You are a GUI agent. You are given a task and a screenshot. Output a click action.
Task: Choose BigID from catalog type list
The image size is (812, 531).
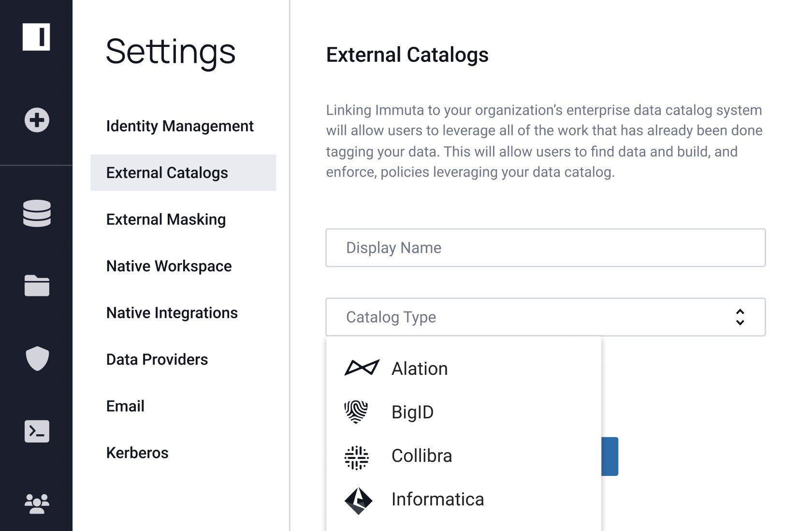(464, 412)
